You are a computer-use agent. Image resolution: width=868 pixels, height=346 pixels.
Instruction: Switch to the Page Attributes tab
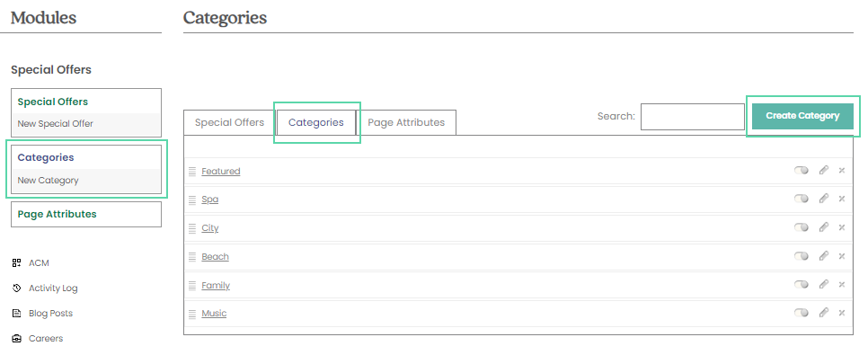click(406, 122)
